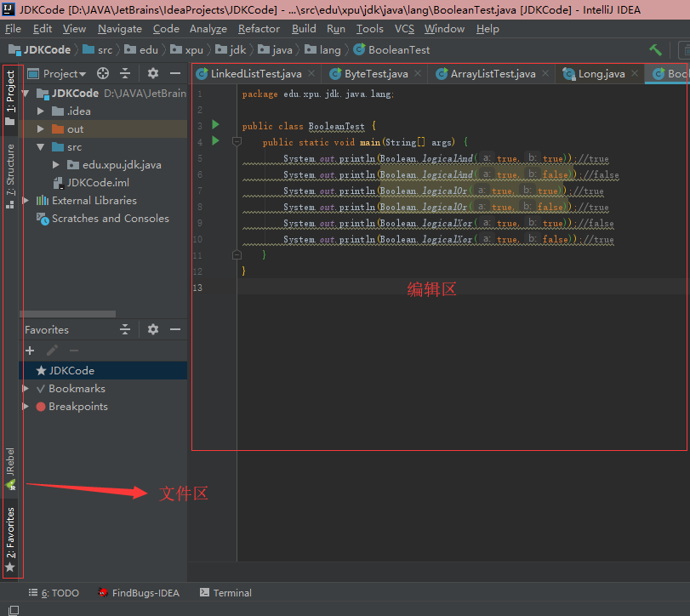Expand the edu.xpu.jdk.java package
Viewport: 690px width, 616px height.
pyautogui.click(x=55, y=164)
